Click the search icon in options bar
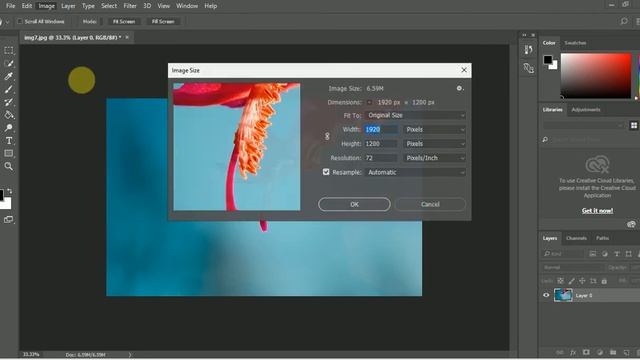The width and height of the screenshot is (640, 360). click(624, 21)
